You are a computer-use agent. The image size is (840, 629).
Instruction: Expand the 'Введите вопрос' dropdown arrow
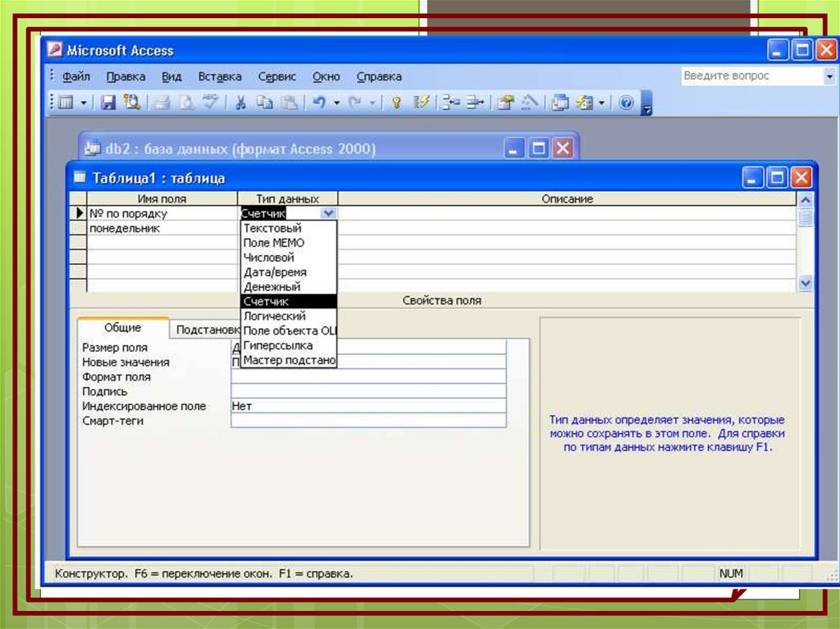(829, 76)
